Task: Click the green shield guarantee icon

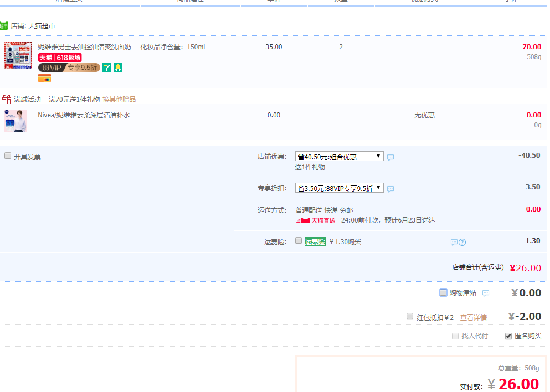Action: coord(118,68)
